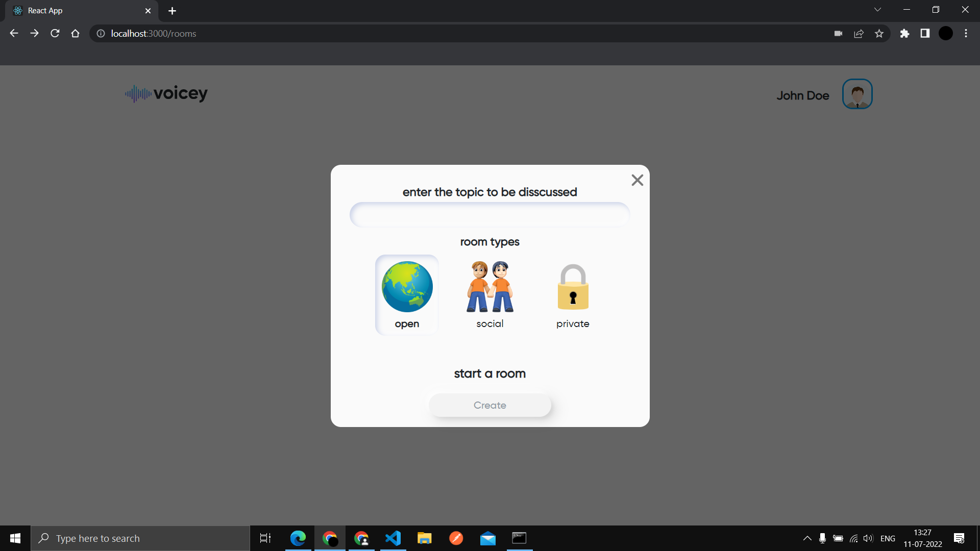980x551 pixels.
Task: Choose the social room type
Action: tap(489, 294)
